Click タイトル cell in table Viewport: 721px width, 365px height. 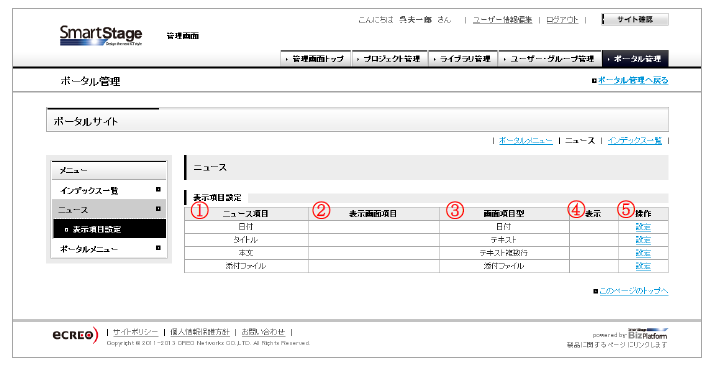click(x=246, y=240)
